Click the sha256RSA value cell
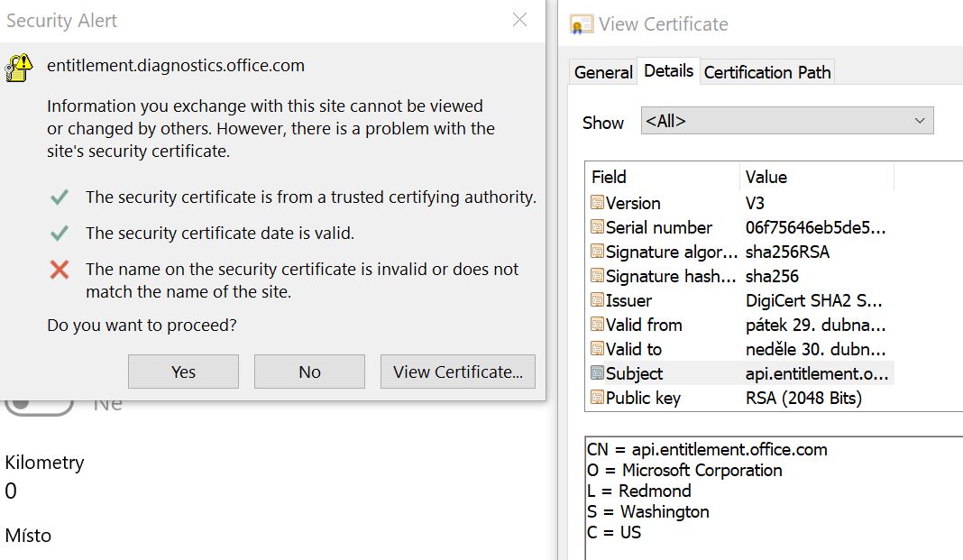 [787, 252]
